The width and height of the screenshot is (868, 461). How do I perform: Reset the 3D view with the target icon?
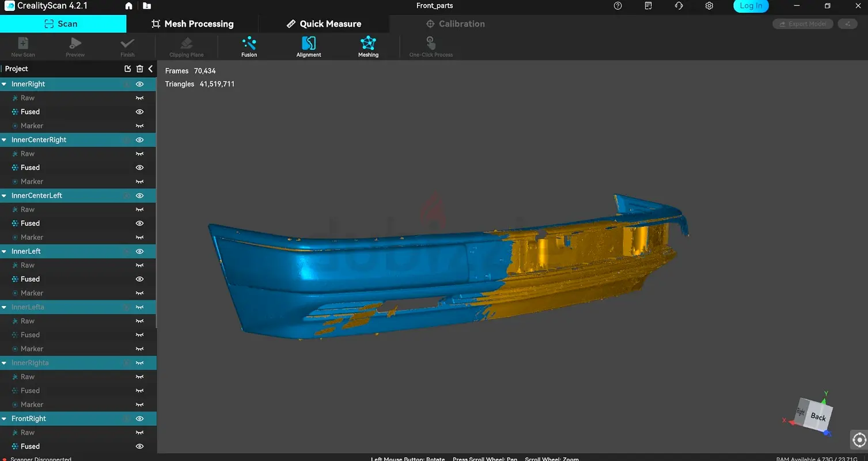pos(859,440)
